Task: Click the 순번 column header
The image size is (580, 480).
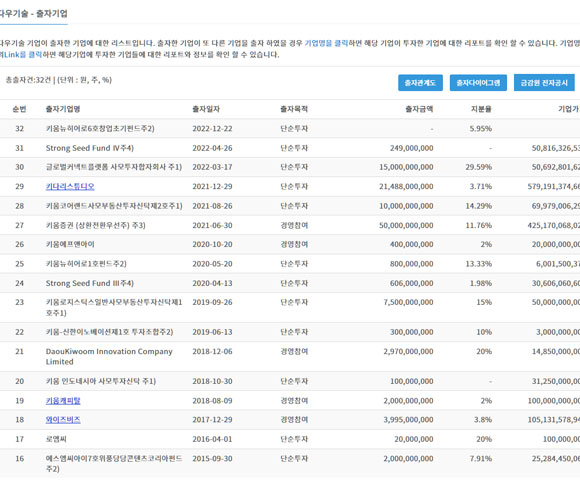Action: point(19,109)
